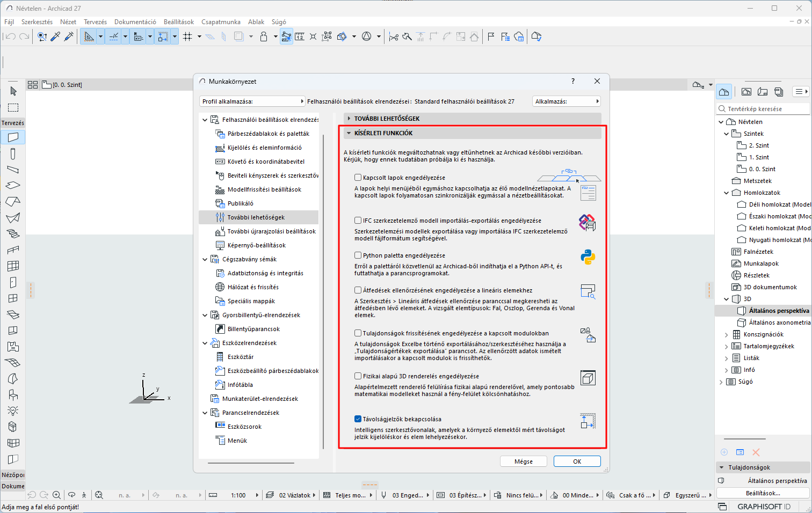Check IFC szerkezetelemző modell importálás-exportálás engedélyezése
The height and width of the screenshot is (513, 812).
358,220
